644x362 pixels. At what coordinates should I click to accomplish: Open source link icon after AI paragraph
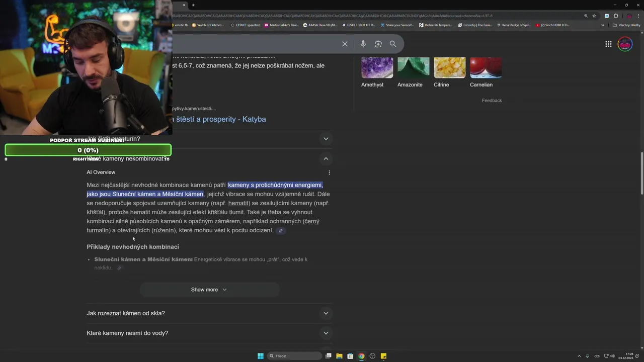[x=281, y=231]
